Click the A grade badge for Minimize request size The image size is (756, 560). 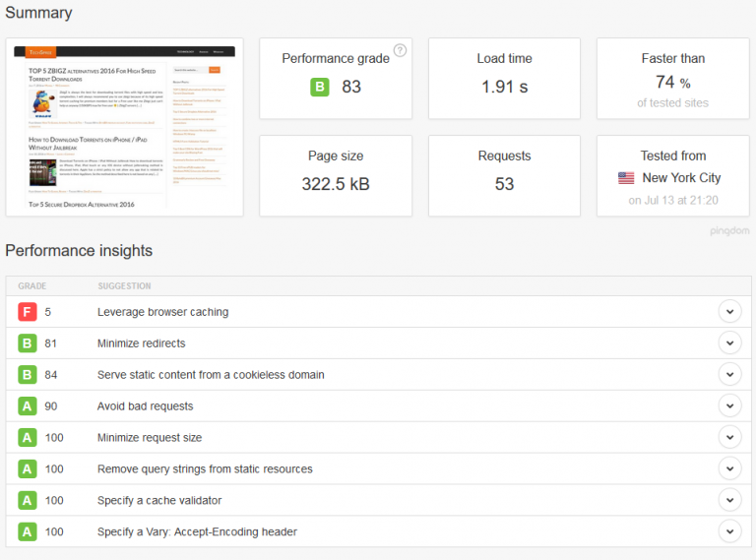[28, 438]
